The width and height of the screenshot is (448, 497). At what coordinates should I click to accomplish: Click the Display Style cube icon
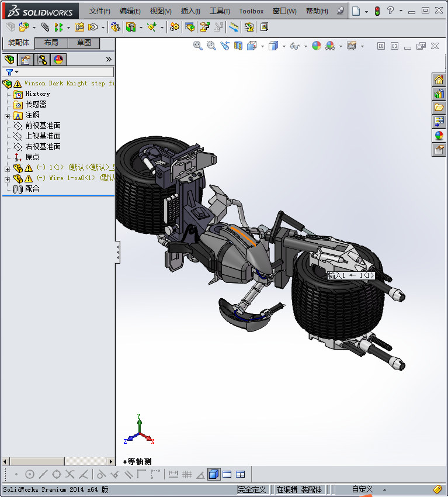(x=273, y=46)
